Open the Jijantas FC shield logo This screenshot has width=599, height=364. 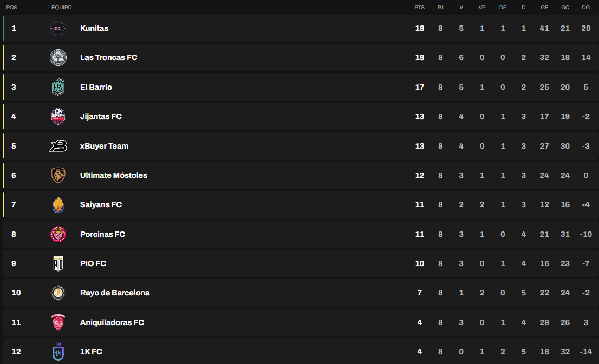pyautogui.click(x=58, y=116)
